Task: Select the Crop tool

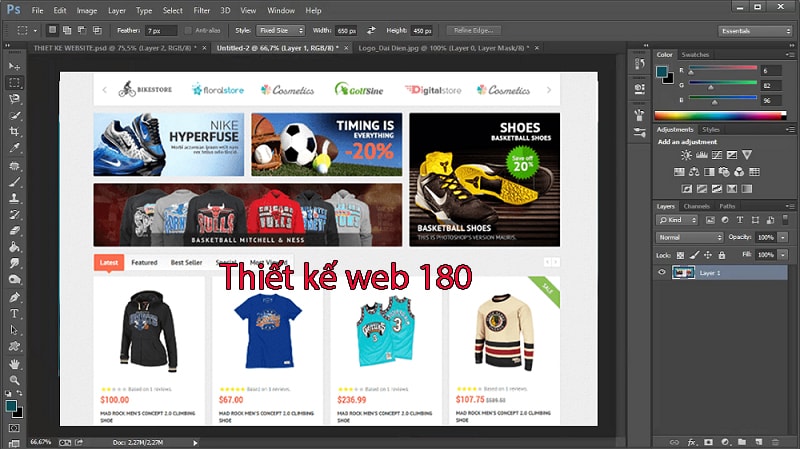Action: pyautogui.click(x=14, y=132)
